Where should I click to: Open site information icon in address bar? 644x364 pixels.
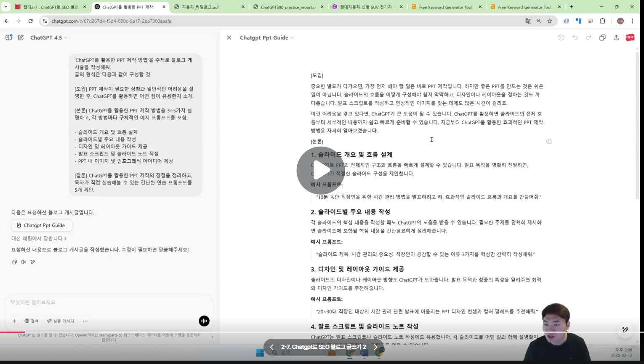[45, 21]
